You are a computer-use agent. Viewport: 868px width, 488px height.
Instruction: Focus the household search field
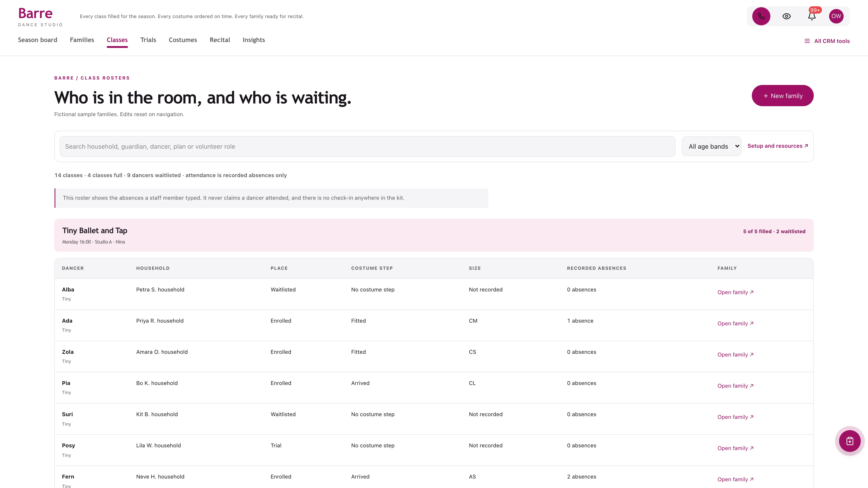coord(367,146)
